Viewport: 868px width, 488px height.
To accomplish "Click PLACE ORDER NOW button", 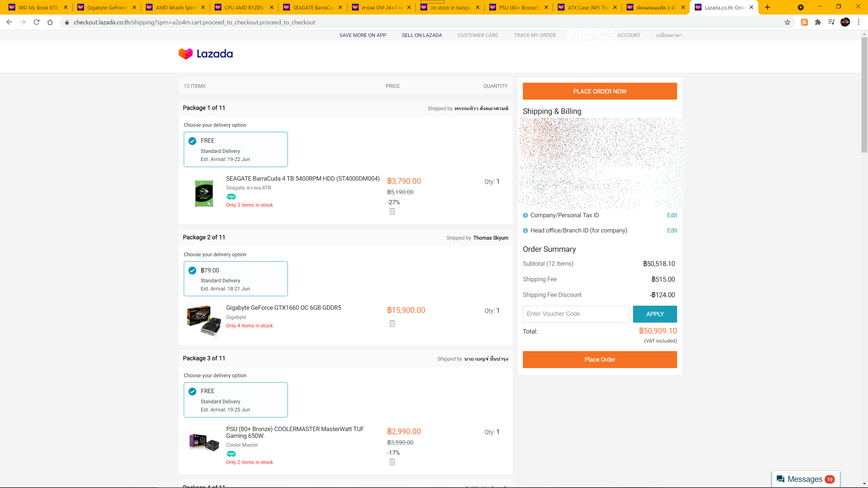I will click(600, 91).
